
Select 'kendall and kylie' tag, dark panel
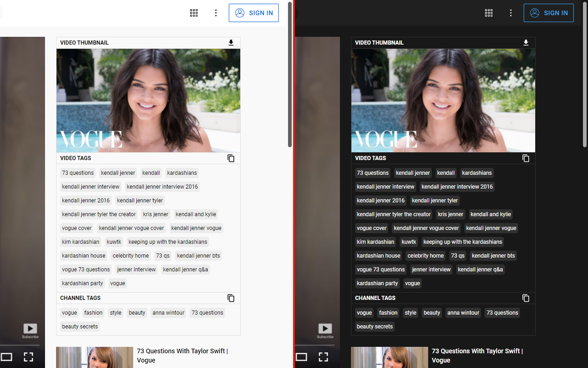[x=491, y=214]
